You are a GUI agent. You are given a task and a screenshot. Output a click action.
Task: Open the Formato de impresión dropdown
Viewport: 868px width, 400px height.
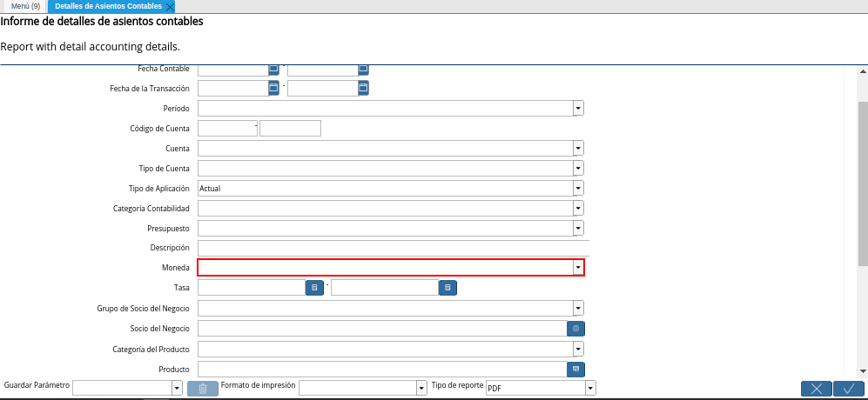pyautogui.click(x=422, y=389)
